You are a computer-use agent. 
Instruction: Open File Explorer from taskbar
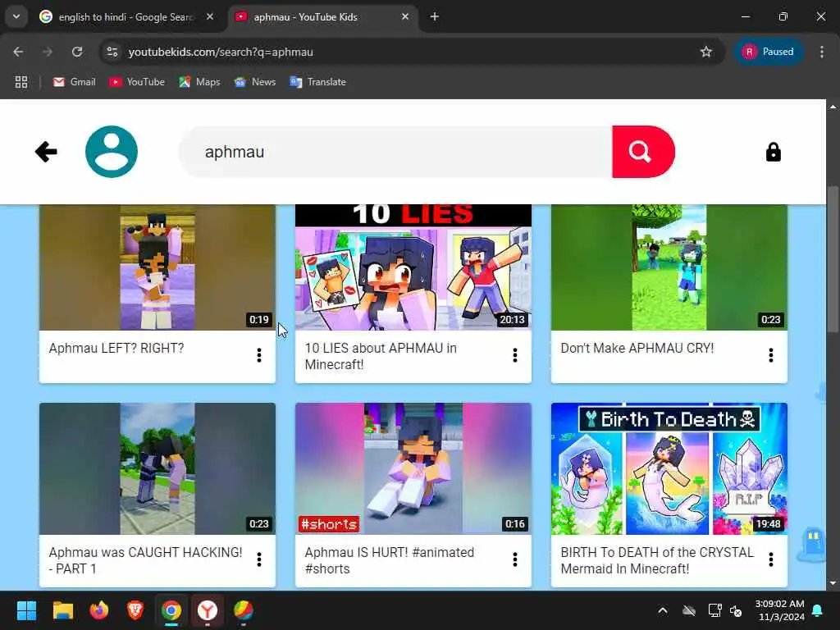[62, 610]
